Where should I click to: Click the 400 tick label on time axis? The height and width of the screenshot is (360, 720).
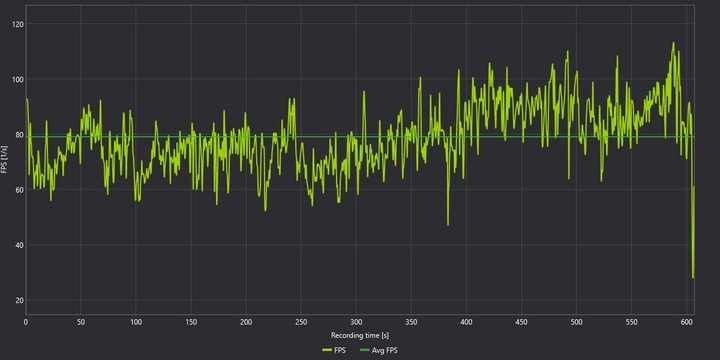pyautogui.click(x=466, y=322)
